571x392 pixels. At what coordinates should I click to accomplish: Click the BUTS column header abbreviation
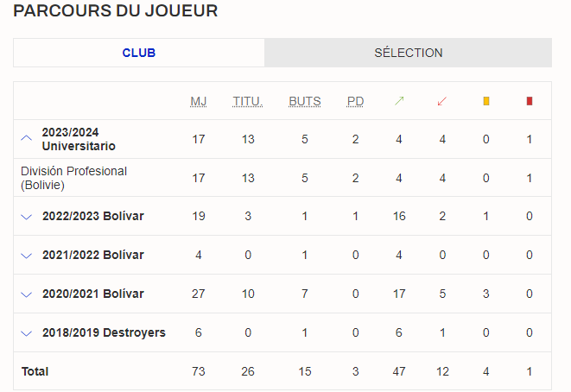305,101
